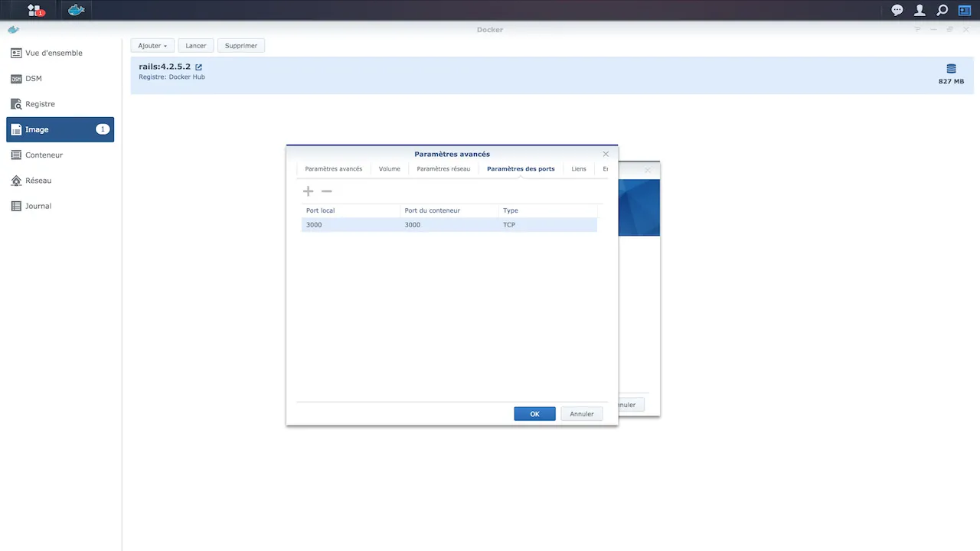Open the user account options icon
The width and height of the screenshot is (980, 551).
(x=920, y=10)
